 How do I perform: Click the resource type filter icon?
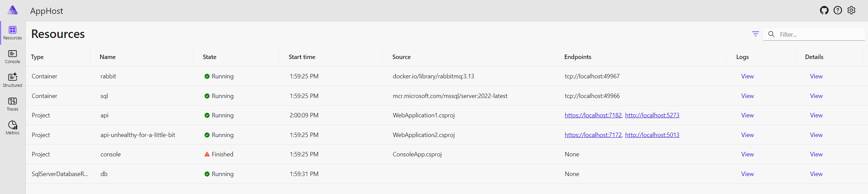tap(755, 34)
